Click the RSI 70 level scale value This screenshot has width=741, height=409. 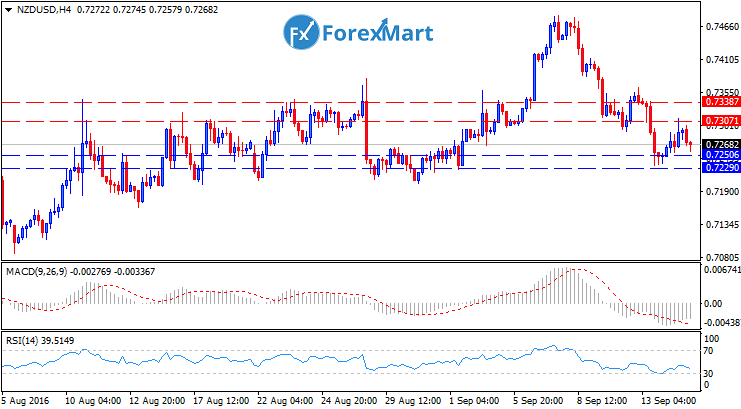coord(707,351)
